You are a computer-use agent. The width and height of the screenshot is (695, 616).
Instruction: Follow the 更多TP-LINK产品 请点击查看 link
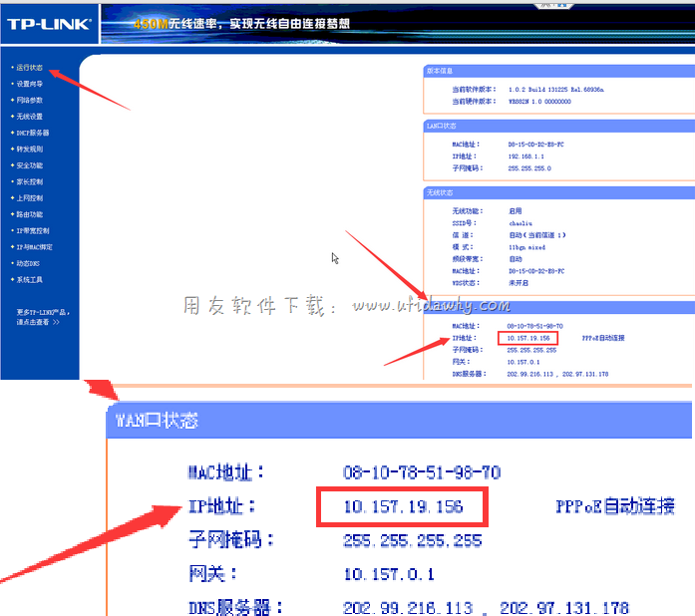43,317
